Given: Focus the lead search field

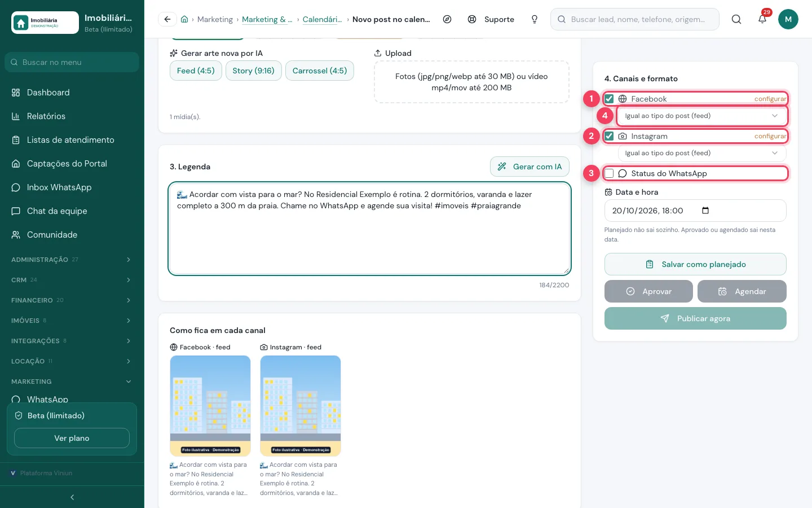Looking at the screenshot, I should [635, 19].
